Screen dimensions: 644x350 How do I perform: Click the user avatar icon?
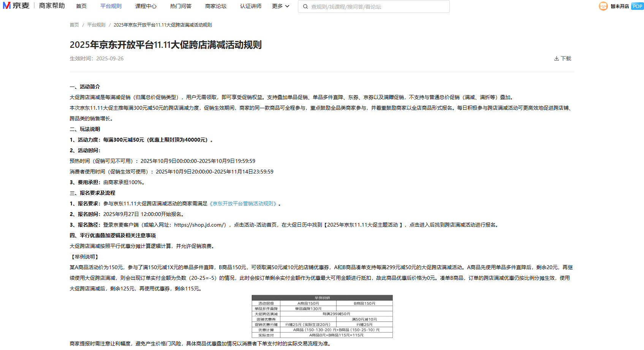coord(603,6)
